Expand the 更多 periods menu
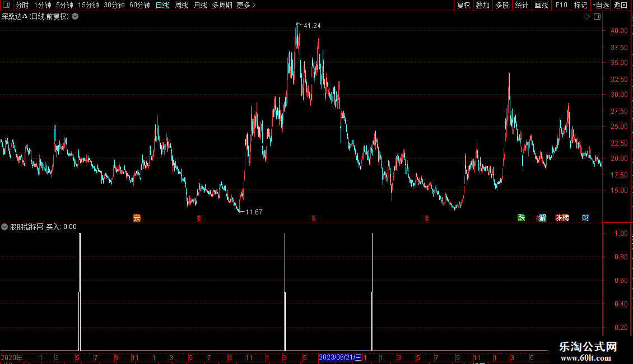The image size is (633, 364). 246,5
